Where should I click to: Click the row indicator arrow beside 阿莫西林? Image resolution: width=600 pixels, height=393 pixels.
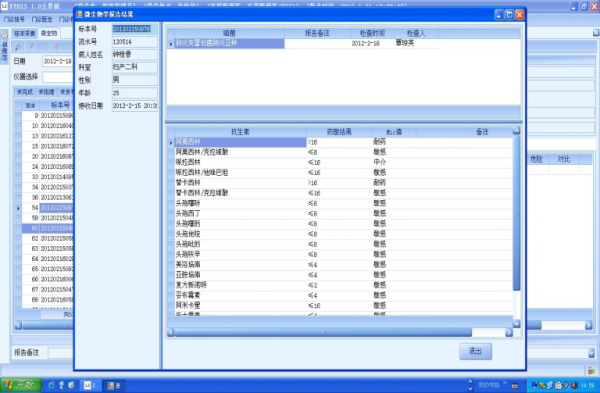click(x=171, y=142)
